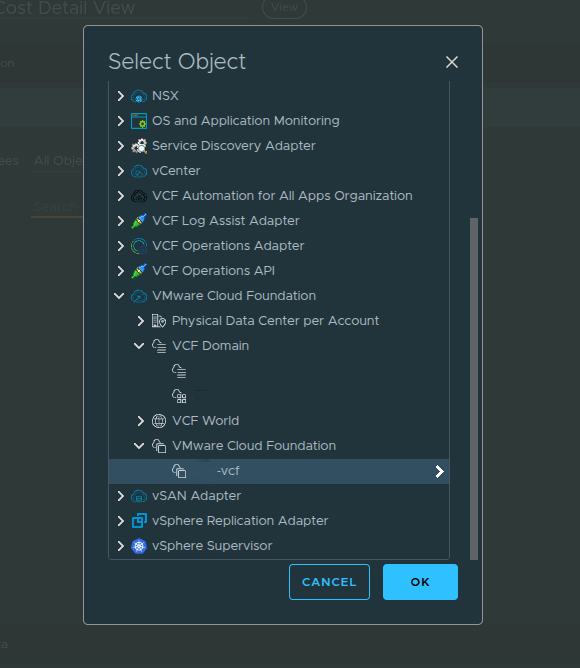Expand the VCF Operations Adapter node
This screenshot has height=668, width=580.
(x=121, y=246)
